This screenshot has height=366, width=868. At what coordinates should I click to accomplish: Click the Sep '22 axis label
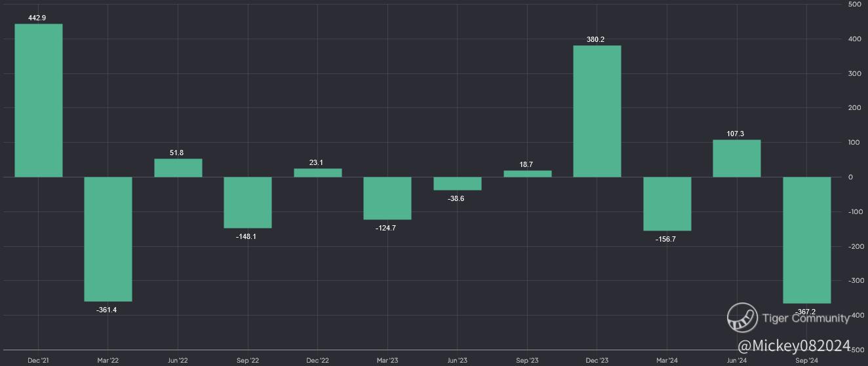[x=248, y=360]
